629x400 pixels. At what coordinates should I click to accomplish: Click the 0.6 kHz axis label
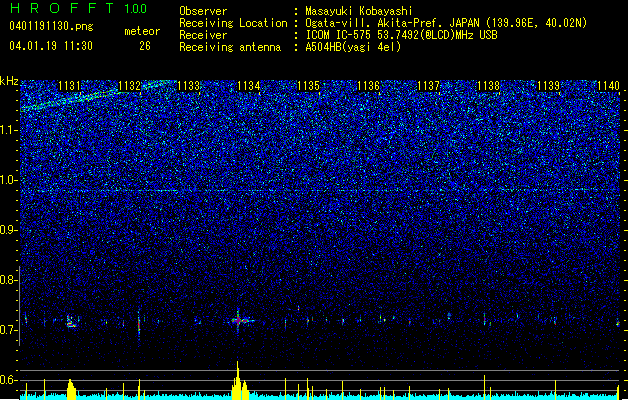[8, 380]
